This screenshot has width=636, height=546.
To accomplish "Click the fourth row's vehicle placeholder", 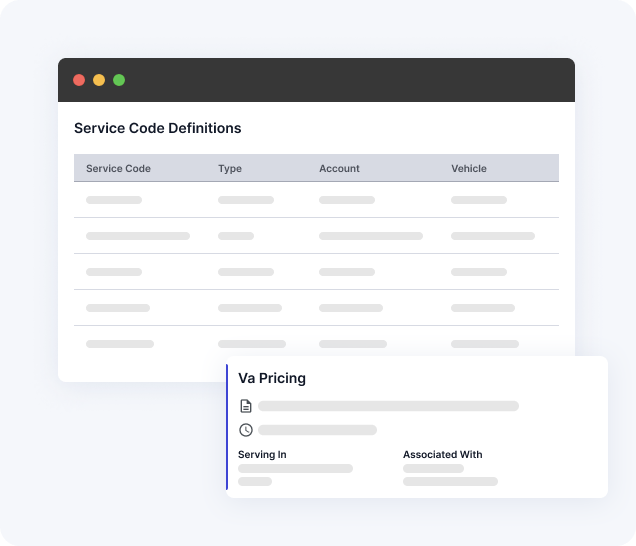I will 483,308.
